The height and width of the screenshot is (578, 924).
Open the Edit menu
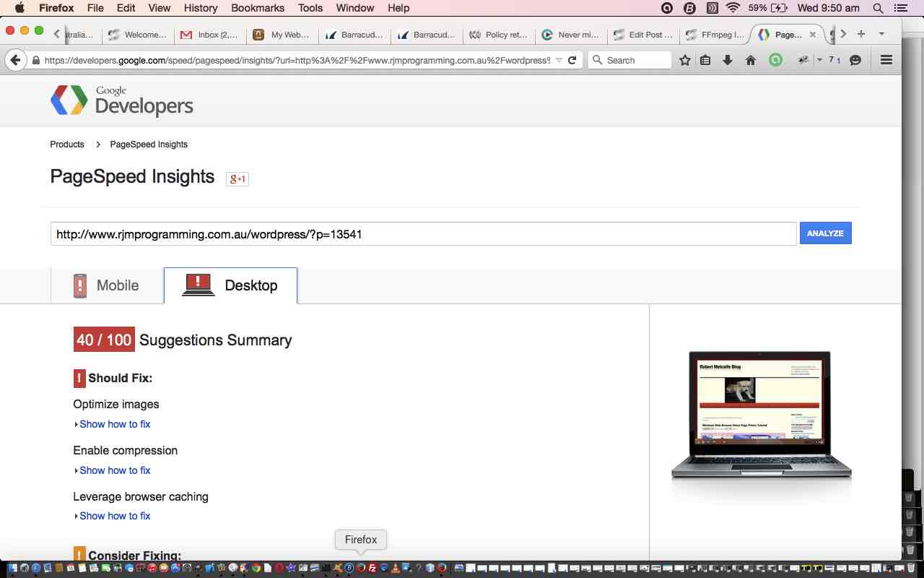[x=126, y=8]
